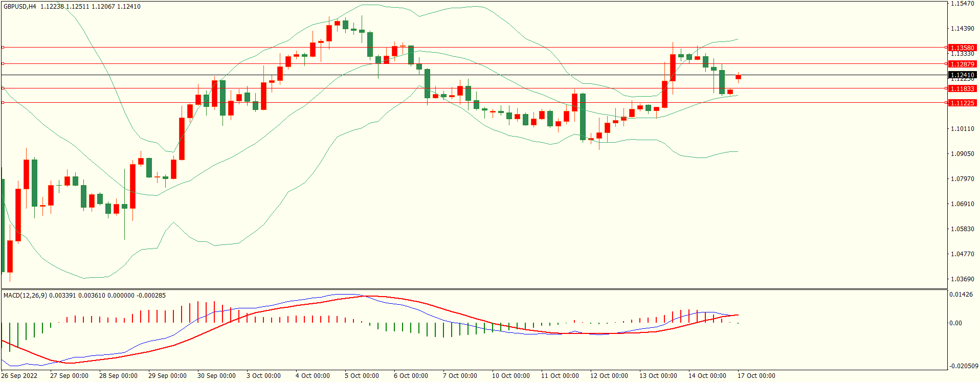The image size is (980, 382).
Task: Click the 1.07970 price scale value
Action: pyautogui.click(x=962, y=179)
